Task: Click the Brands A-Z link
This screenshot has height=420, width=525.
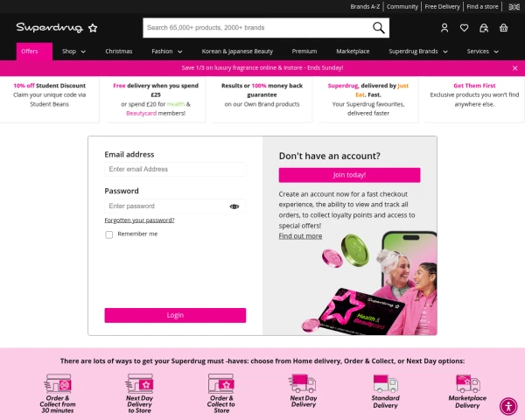Action: click(365, 7)
